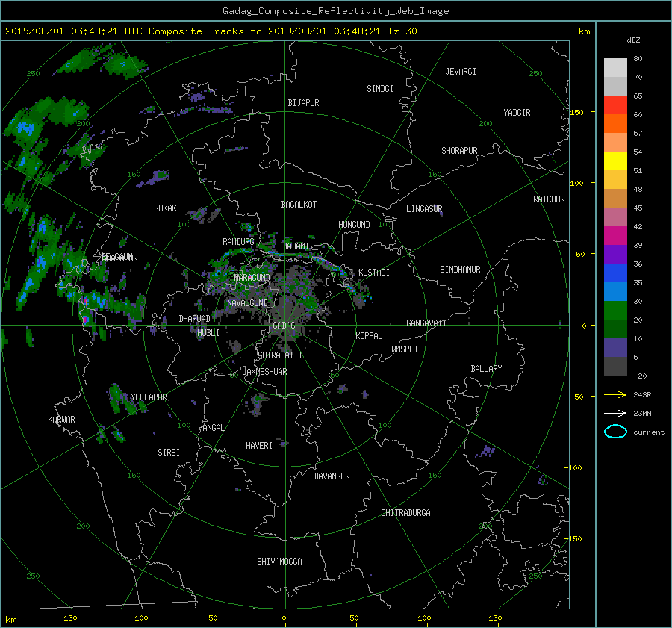
Task: Click the km label at top right
Action: pyautogui.click(x=584, y=31)
